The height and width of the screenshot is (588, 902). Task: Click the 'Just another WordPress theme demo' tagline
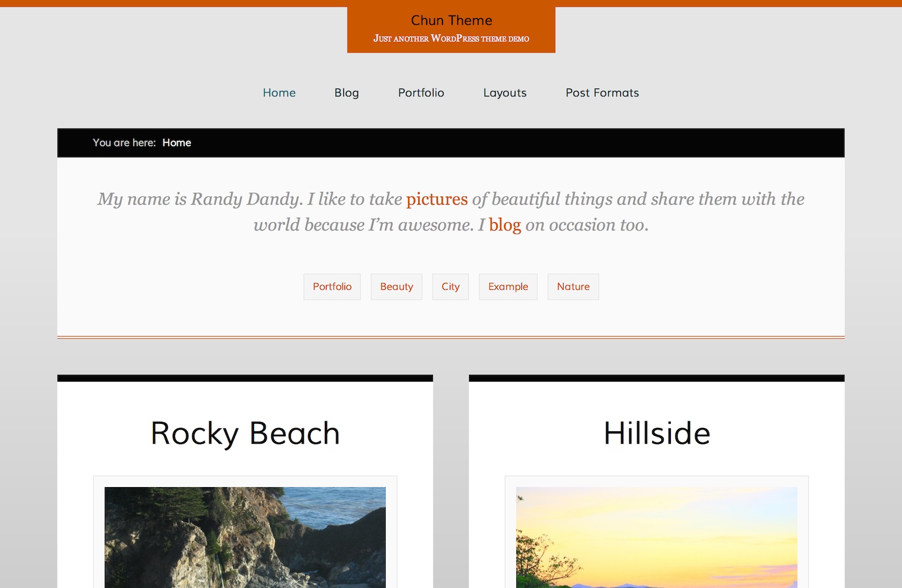(451, 38)
